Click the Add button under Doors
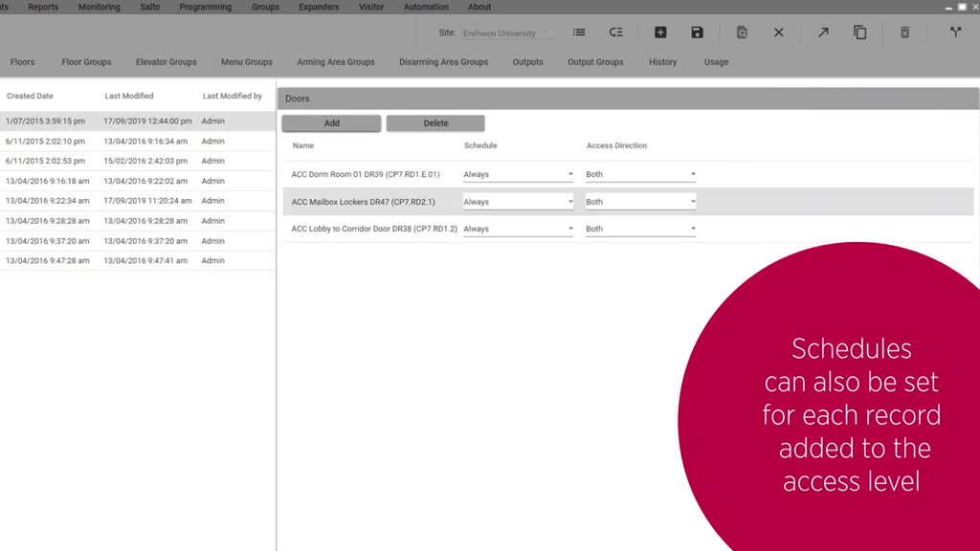Image resolution: width=980 pixels, height=551 pixels. (x=331, y=123)
